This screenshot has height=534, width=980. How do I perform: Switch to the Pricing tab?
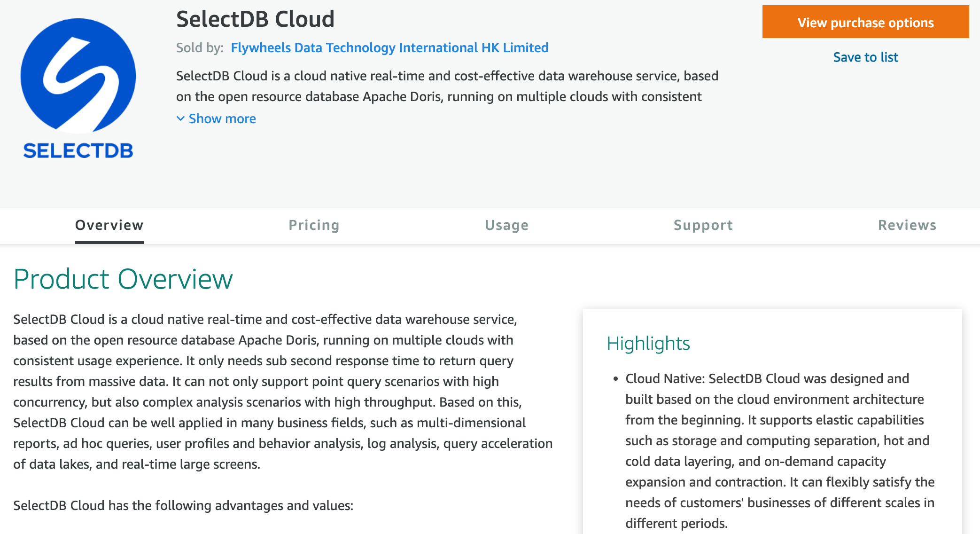(314, 226)
